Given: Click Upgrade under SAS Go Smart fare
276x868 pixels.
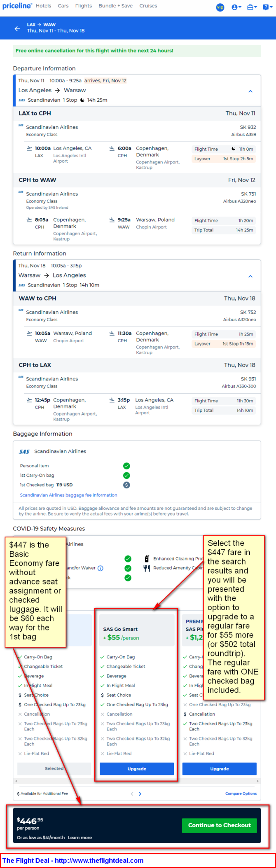Looking at the screenshot, I should pyautogui.click(x=137, y=769).
